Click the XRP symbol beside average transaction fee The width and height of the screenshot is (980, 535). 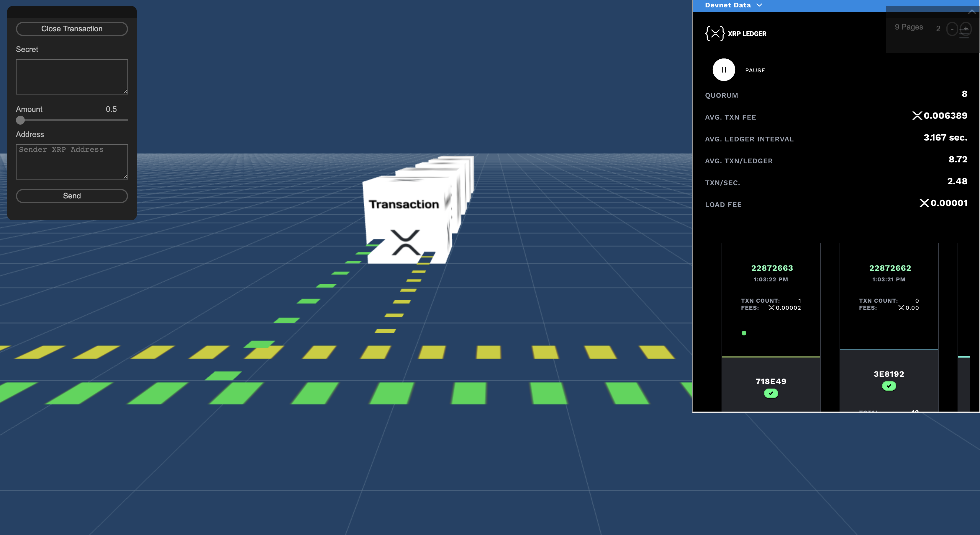point(917,116)
